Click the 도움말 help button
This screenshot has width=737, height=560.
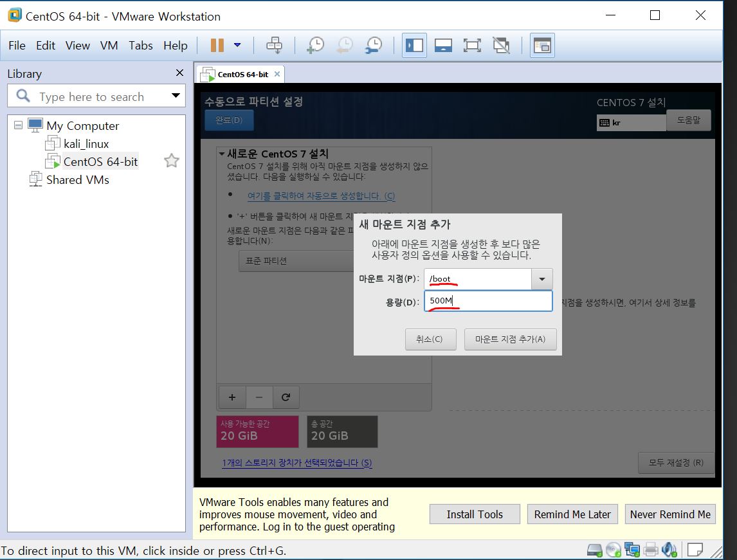[x=689, y=120]
